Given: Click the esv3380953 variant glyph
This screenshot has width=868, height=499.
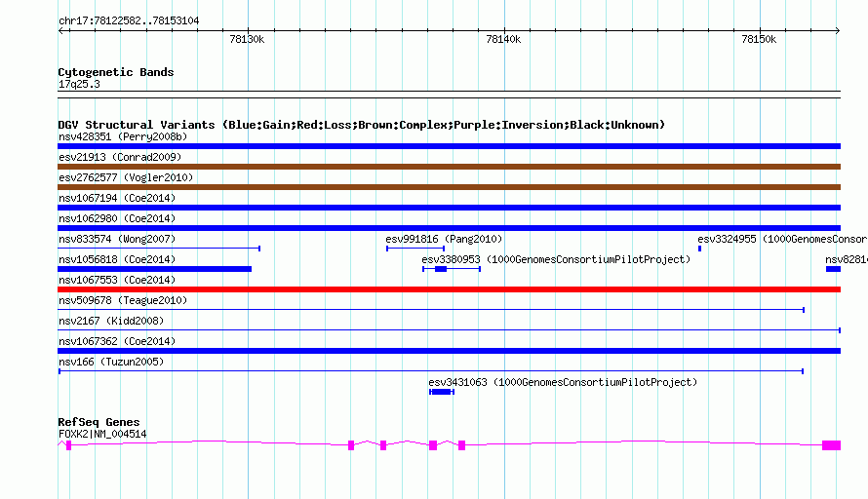Looking at the screenshot, I should click(452, 269).
